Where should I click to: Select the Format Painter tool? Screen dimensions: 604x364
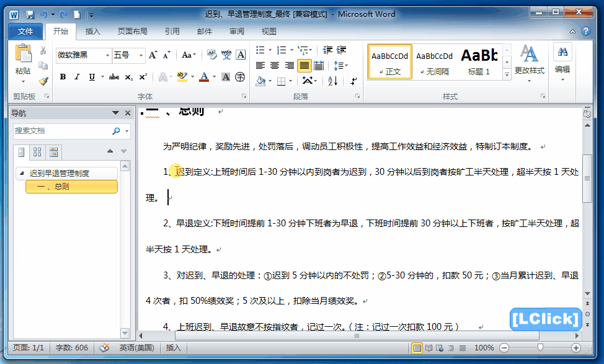tap(42, 81)
